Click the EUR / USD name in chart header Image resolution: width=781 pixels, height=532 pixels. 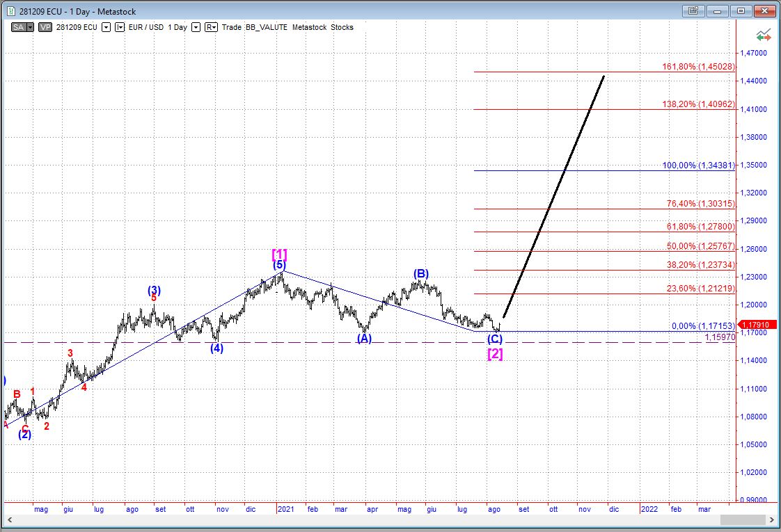(x=146, y=27)
